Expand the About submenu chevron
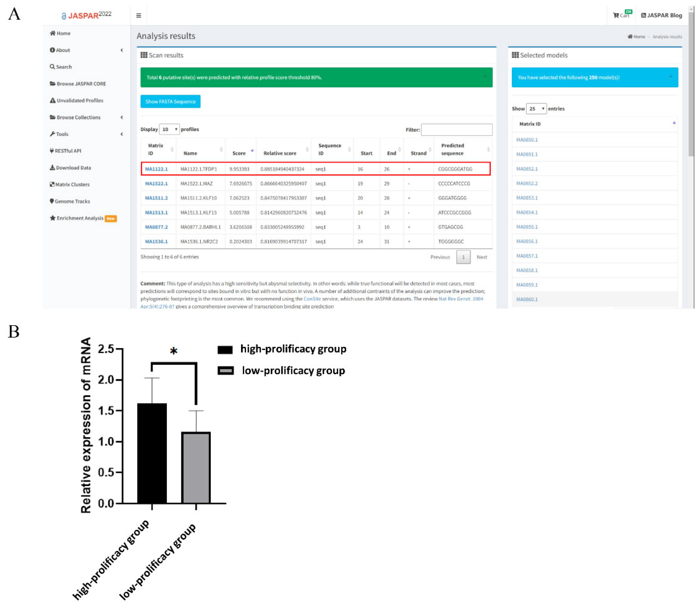700x607 pixels. pos(122,50)
